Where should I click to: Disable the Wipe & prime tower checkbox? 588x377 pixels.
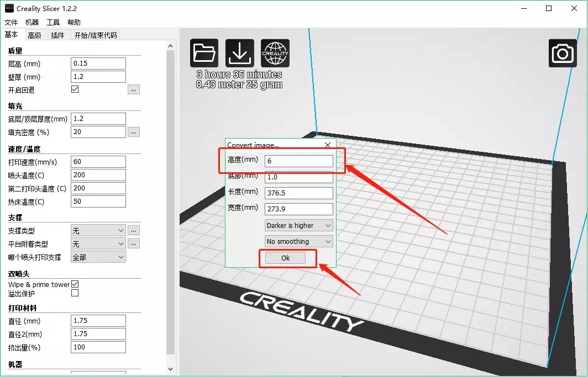coord(75,284)
